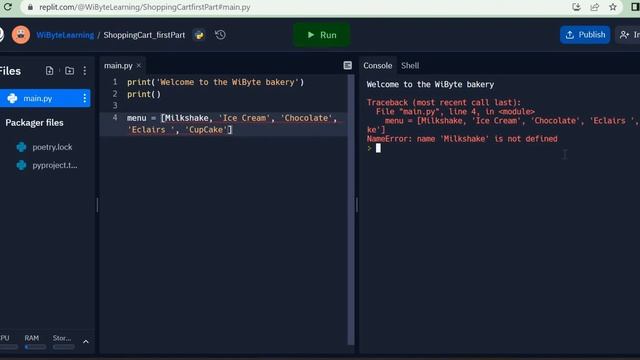Click the poetry.lock file icon
Image resolution: width=640 pixels, height=360 pixels.
[21, 147]
